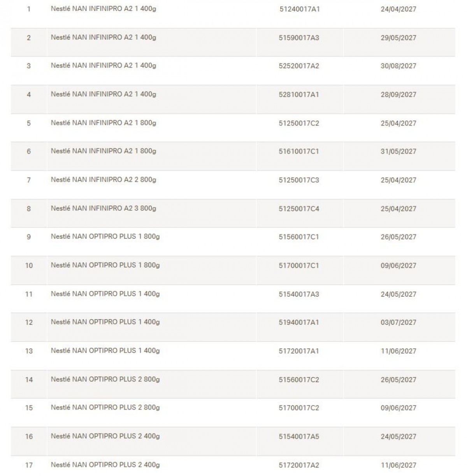Click row number 17 cell
The width and height of the screenshot is (467, 476).
pyautogui.click(x=29, y=465)
